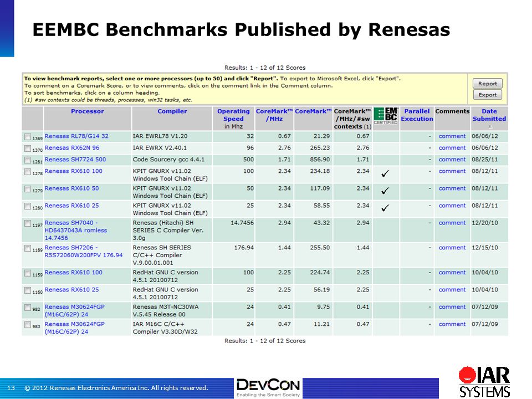Check the Renesas RL78/G14 32 row checkbox

pos(28,137)
